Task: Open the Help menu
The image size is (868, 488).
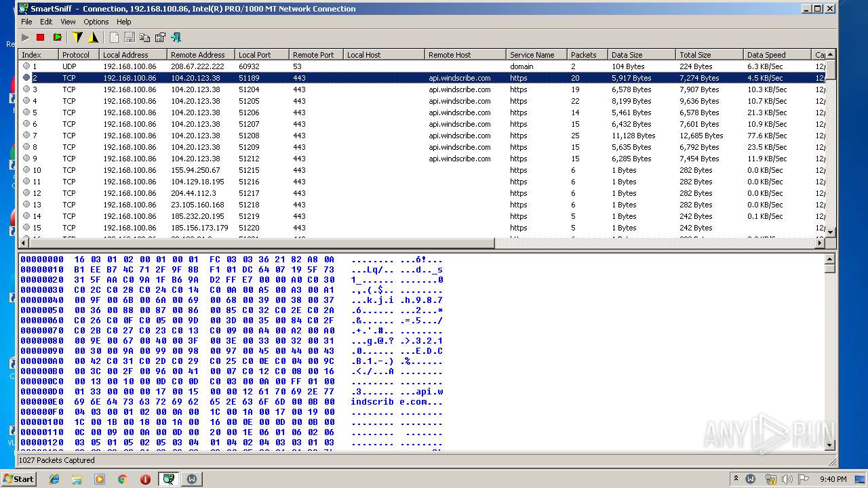Action: pos(124,22)
